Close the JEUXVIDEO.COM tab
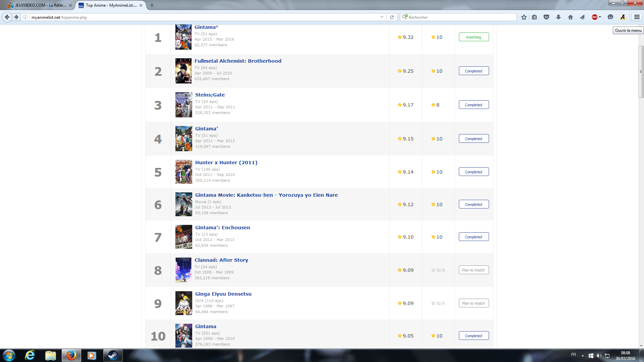Image resolution: width=644 pixels, height=362 pixels. pyautogui.click(x=70, y=5)
